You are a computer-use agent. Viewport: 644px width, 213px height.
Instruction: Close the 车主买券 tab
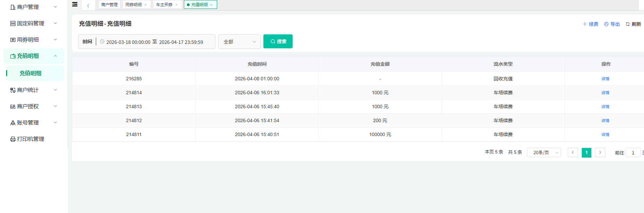tap(176, 5)
